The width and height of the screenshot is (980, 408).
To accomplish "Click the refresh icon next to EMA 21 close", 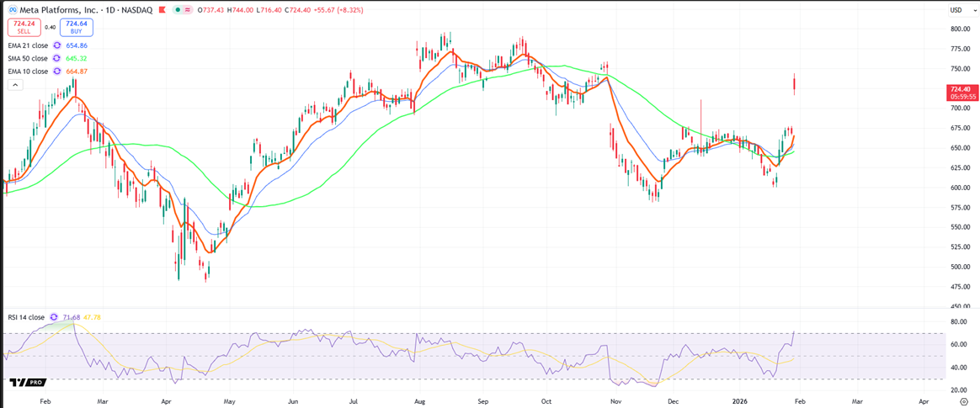I will 56,45.
